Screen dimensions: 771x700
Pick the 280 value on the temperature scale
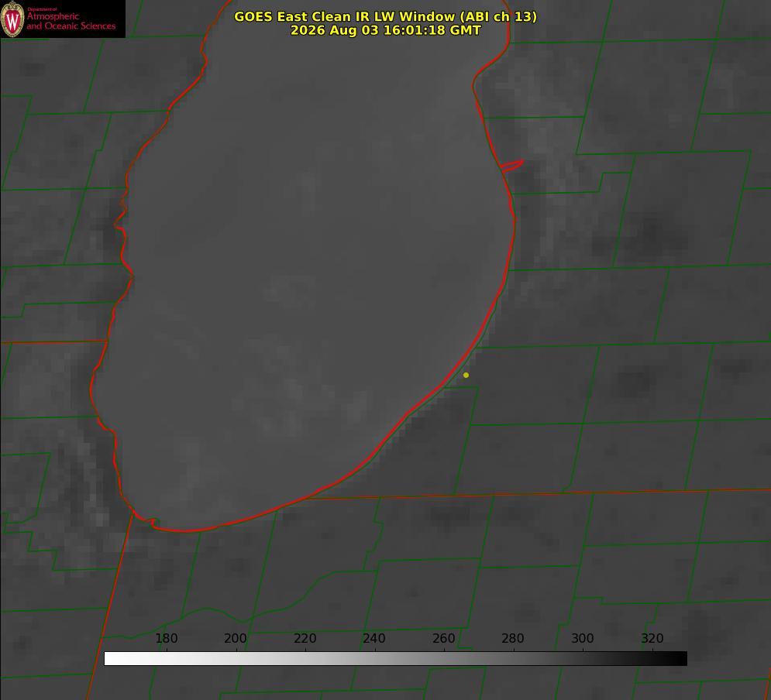pos(512,638)
